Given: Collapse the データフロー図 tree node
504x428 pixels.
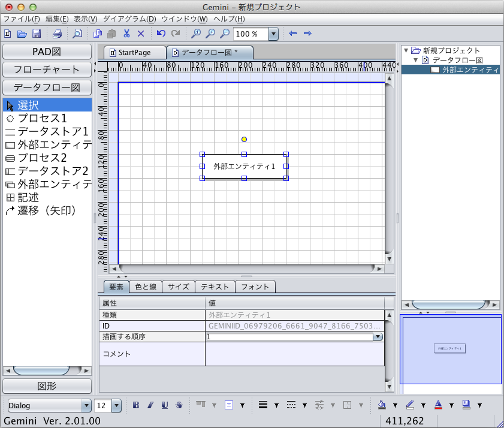Looking at the screenshot, I should pyautogui.click(x=416, y=60).
